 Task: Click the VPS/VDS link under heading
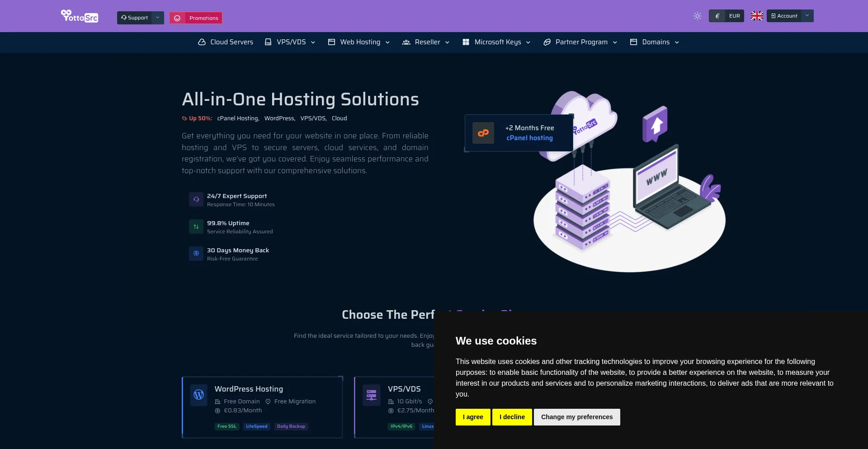click(x=314, y=118)
